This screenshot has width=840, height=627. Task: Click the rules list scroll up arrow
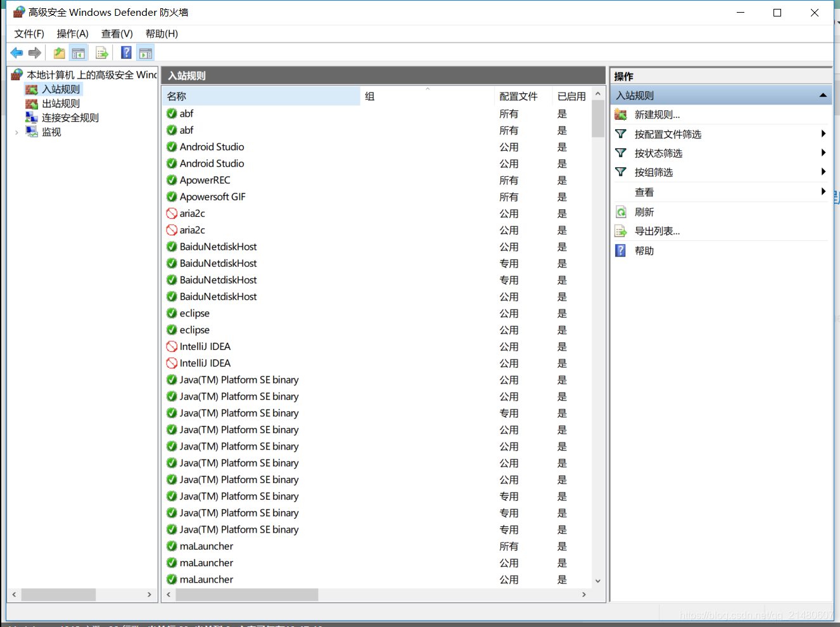click(x=597, y=94)
